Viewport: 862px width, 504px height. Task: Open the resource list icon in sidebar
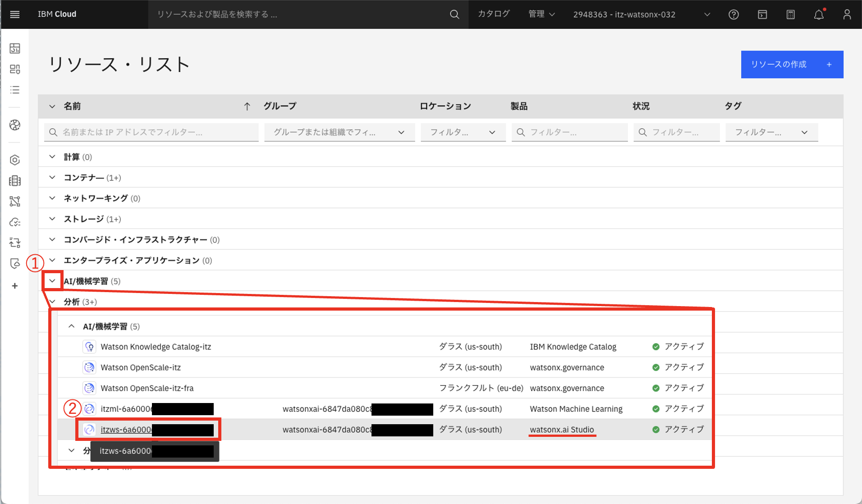tap(15, 90)
